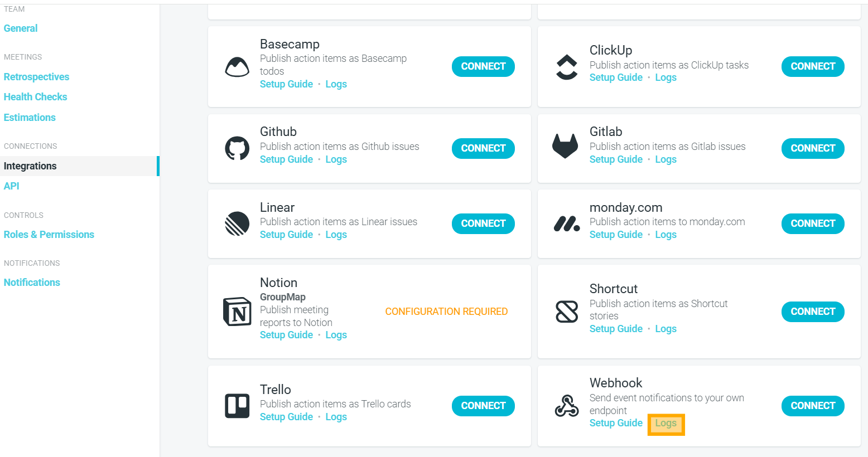The image size is (868, 457).
Task: Open the Notion Setup Guide
Action: click(286, 335)
